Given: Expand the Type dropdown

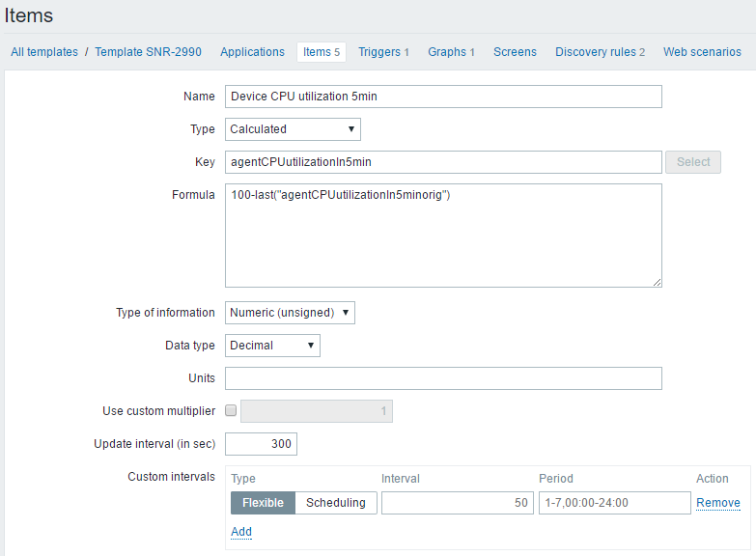Looking at the screenshot, I should pos(293,129).
